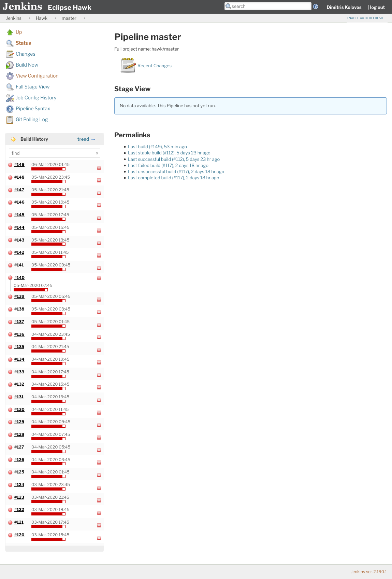The width and height of the screenshot is (392, 579).
Task: Click the Changes notepad icon
Action: coord(10,54)
